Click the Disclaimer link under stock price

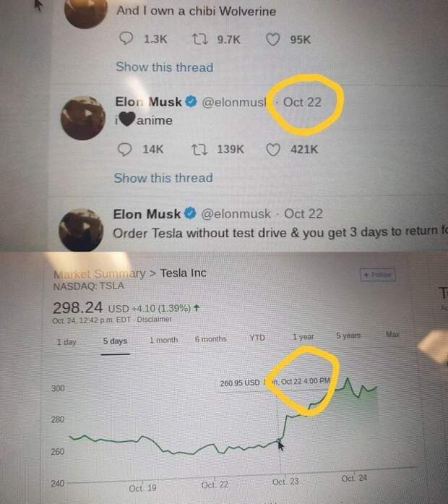tap(154, 319)
